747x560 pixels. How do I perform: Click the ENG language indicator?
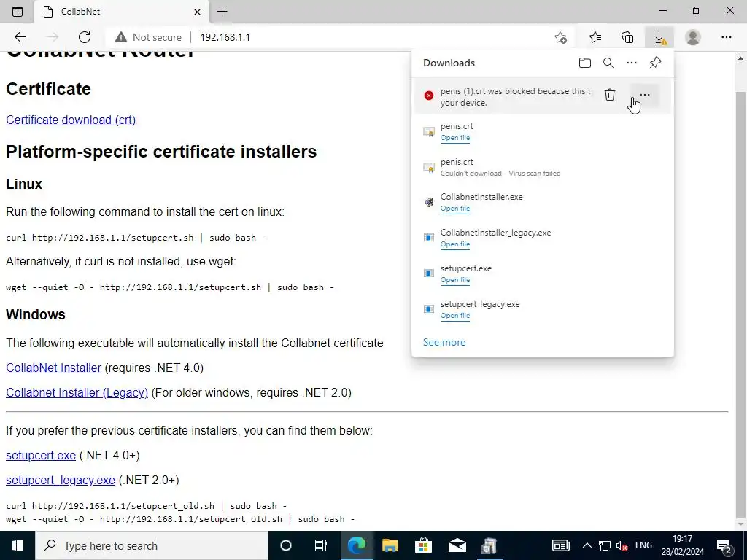(x=643, y=545)
